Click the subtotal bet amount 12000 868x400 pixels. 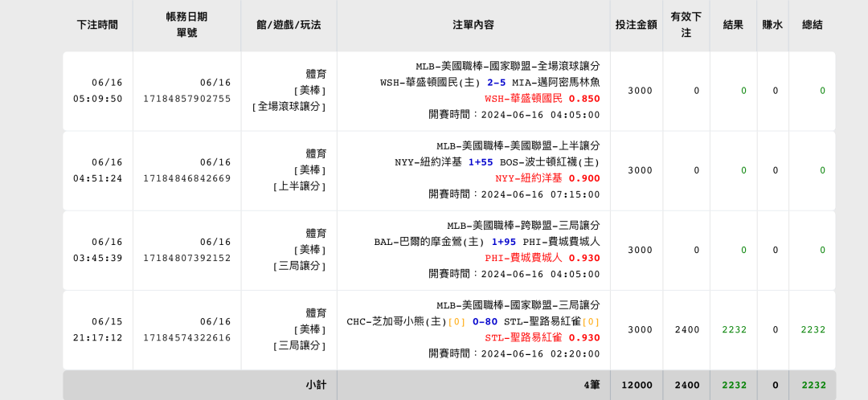637,385
